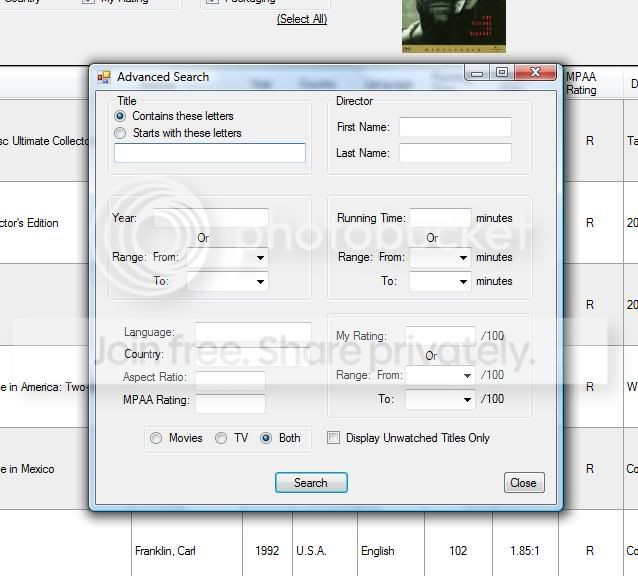Select 'Contains these letters' radio option
638x576 pixels.
coord(121,116)
